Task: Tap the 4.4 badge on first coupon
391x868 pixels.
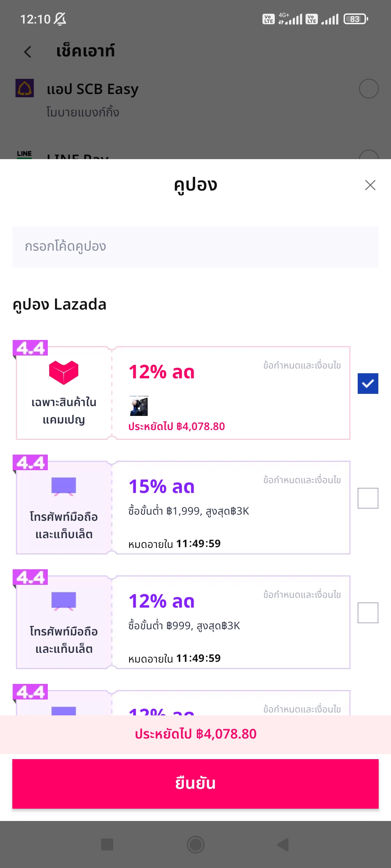Action: 30,348
